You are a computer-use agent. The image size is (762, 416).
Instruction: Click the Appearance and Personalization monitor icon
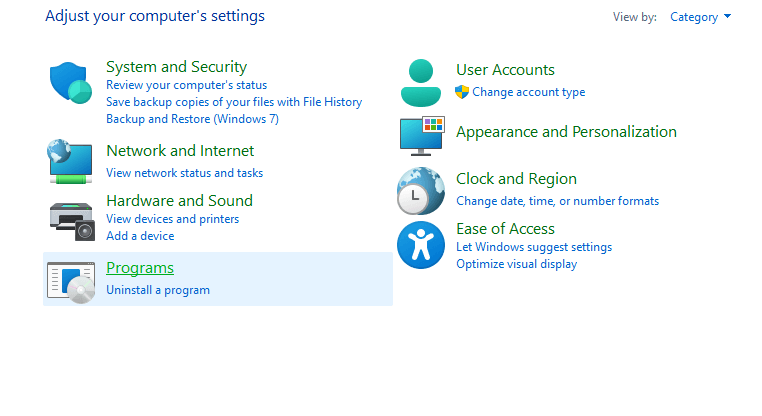pyautogui.click(x=422, y=136)
